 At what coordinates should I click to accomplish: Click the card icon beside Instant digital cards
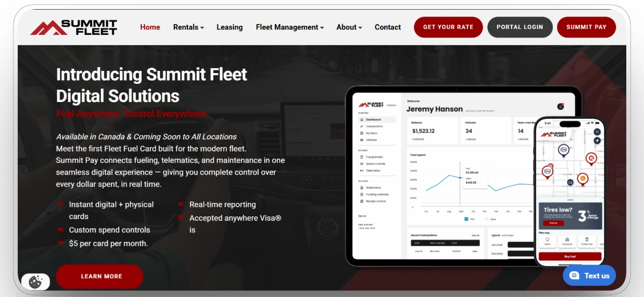(x=60, y=205)
